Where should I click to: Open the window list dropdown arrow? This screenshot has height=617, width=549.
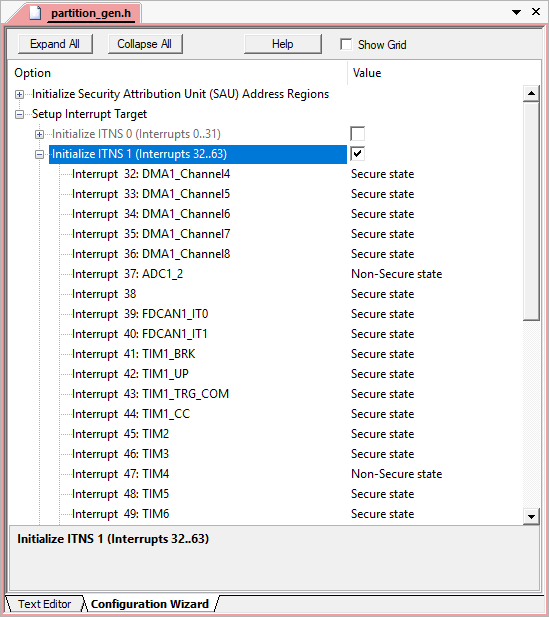point(516,13)
